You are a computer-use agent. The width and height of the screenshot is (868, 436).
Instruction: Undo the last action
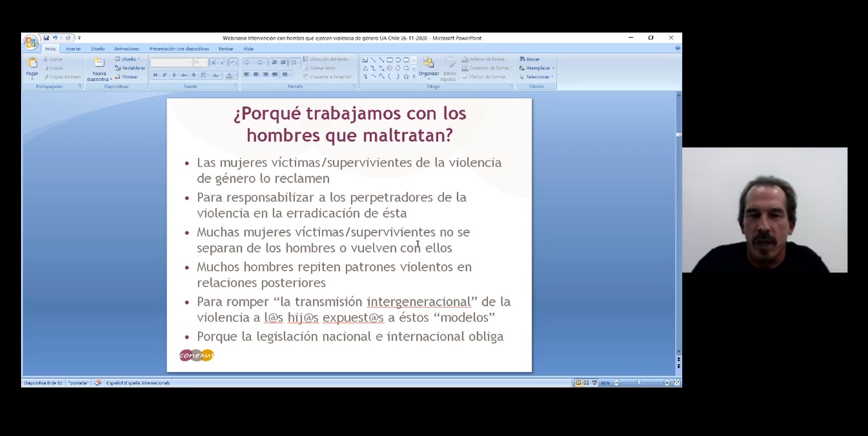coord(55,38)
